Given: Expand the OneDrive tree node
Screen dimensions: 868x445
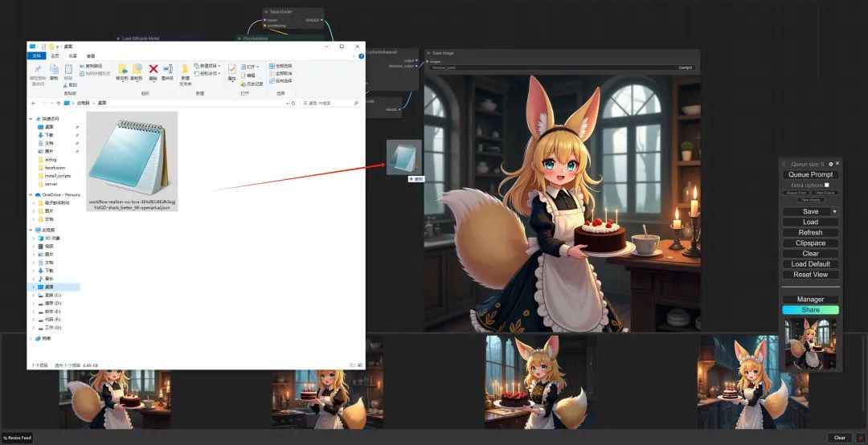Looking at the screenshot, I should click(x=31, y=194).
